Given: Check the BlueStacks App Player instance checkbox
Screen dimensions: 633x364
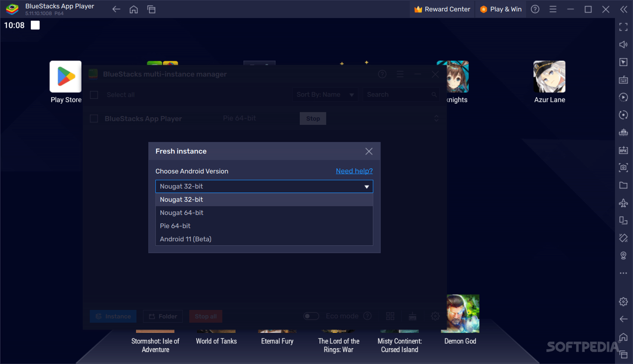Looking at the screenshot, I should click(x=94, y=119).
